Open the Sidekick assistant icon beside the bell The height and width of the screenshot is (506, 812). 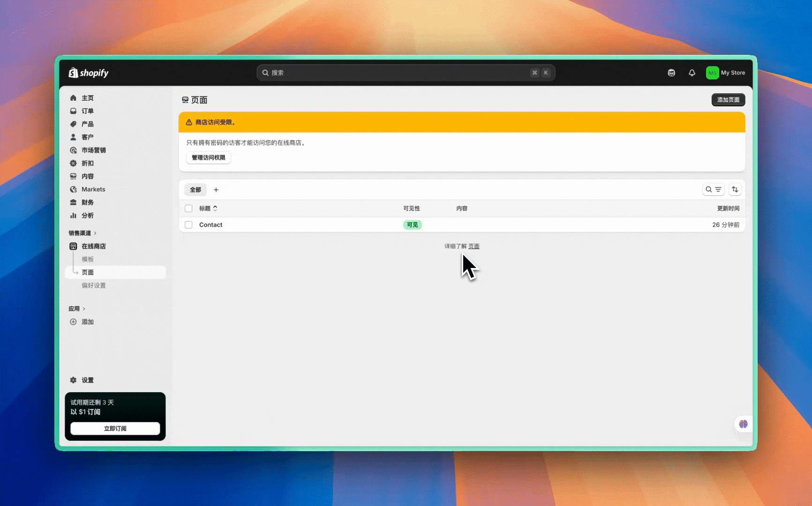pos(671,73)
